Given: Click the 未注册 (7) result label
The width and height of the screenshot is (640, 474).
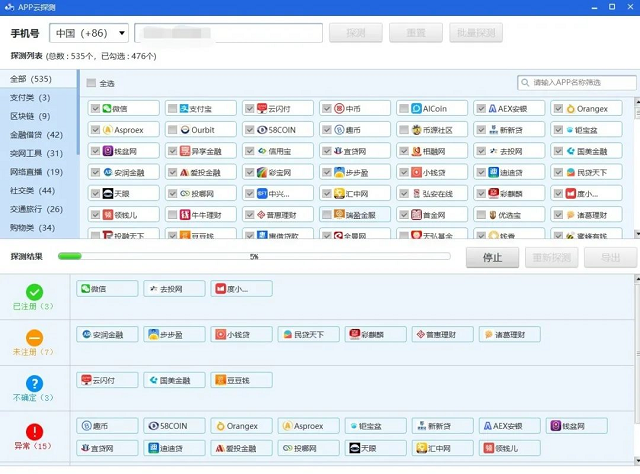Looking at the screenshot, I should [x=33, y=352].
